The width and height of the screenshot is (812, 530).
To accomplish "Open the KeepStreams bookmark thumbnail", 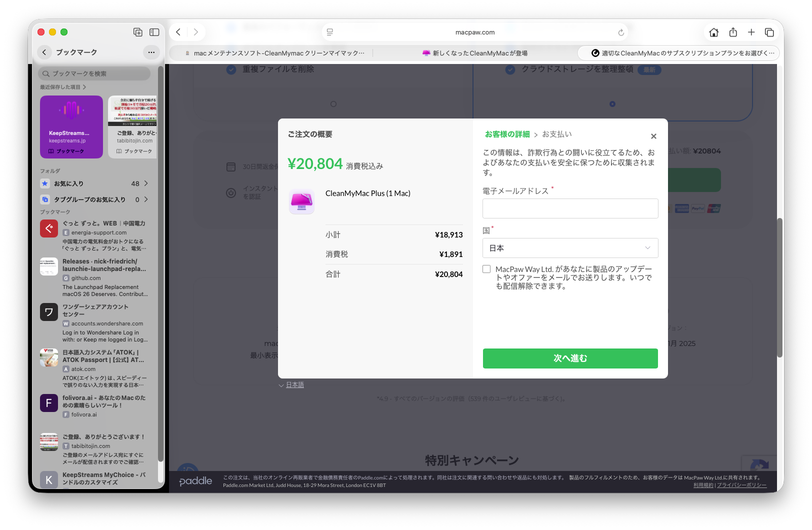I will 71,127.
